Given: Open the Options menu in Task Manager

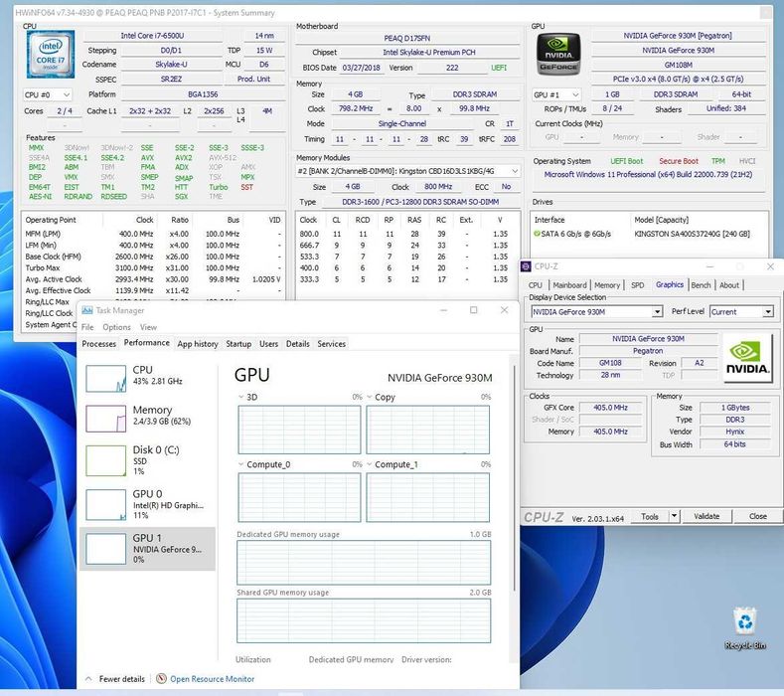Looking at the screenshot, I should point(116,327).
